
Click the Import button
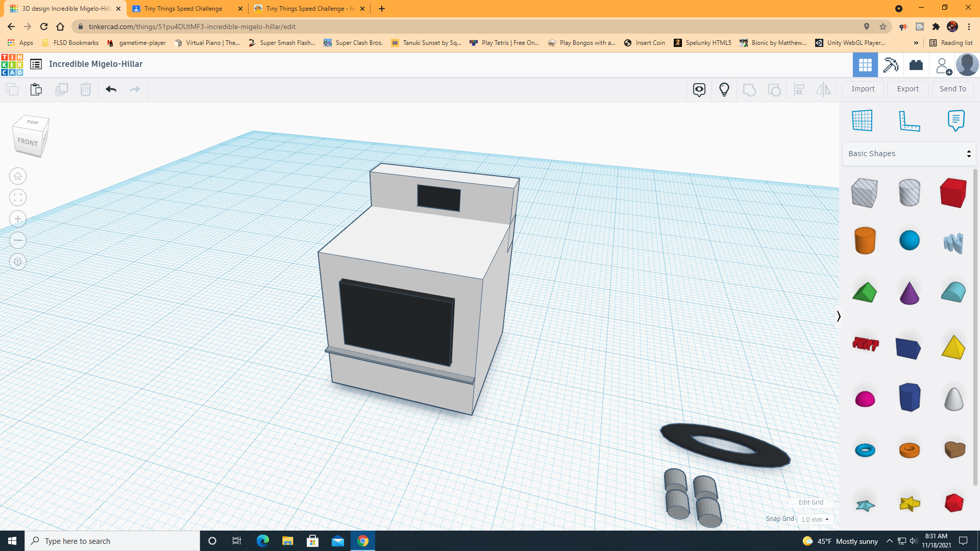point(863,89)
